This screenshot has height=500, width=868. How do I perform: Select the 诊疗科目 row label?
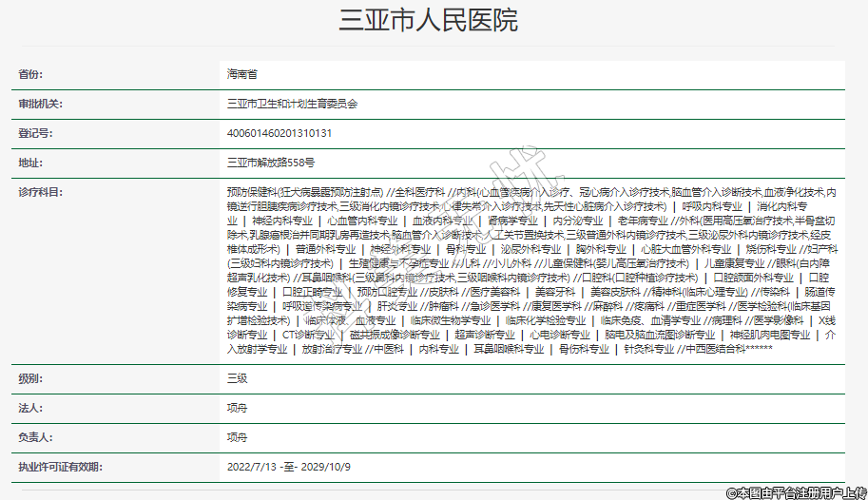click(x=41, y=192)
